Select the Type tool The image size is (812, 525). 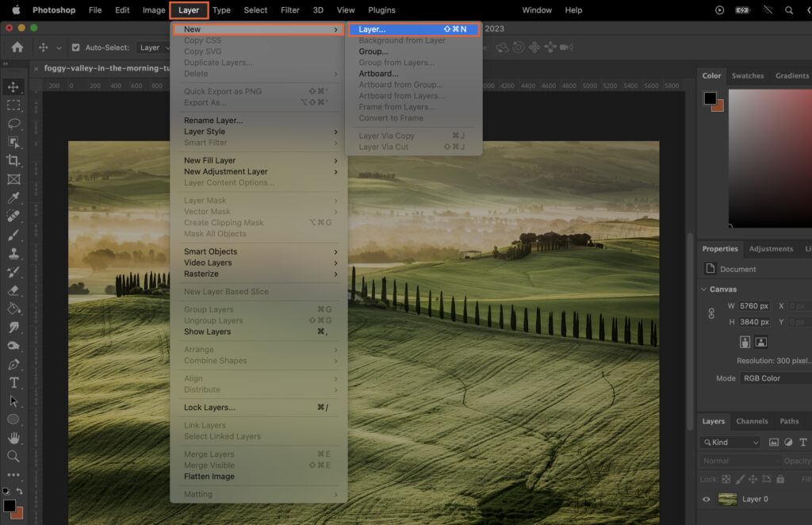click(x=13, y=381)
